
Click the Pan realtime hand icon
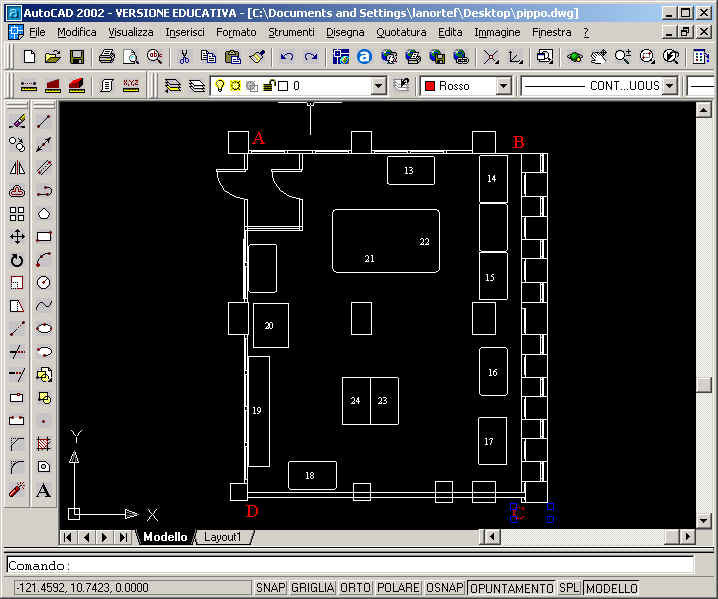click(x=598, y=57)
